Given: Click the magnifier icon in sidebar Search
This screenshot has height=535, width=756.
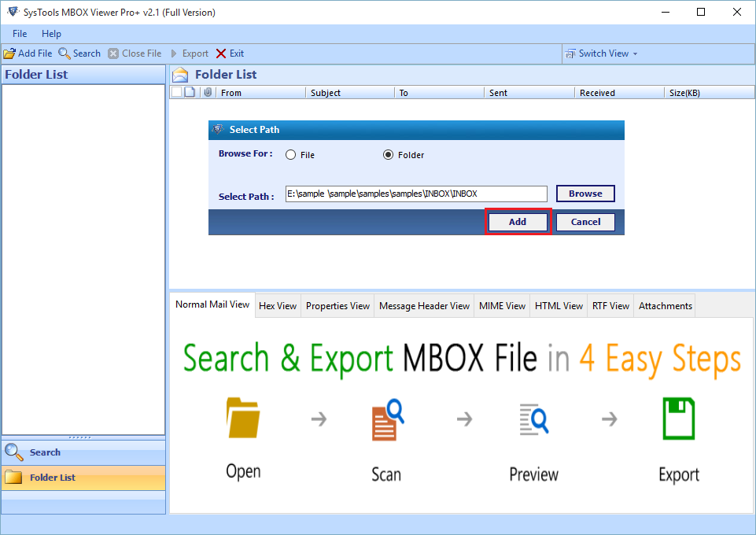Looking at the screenshot, I should click(14, 452).
